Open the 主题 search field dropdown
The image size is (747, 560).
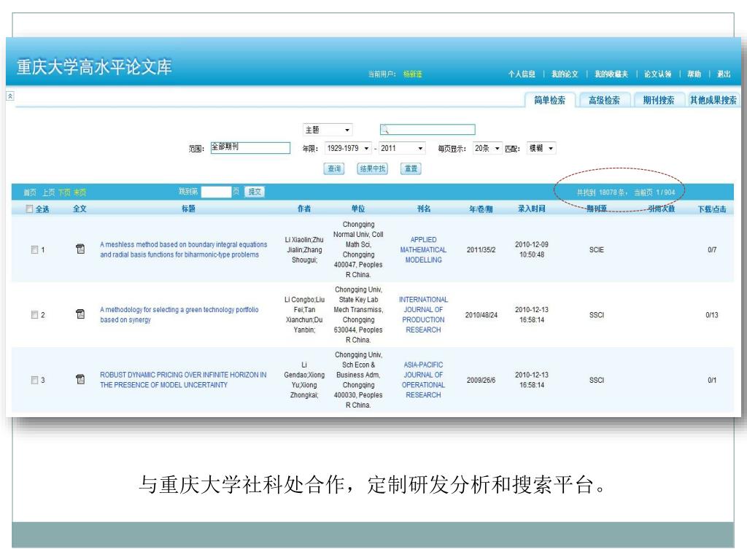[x=328, y=130]
